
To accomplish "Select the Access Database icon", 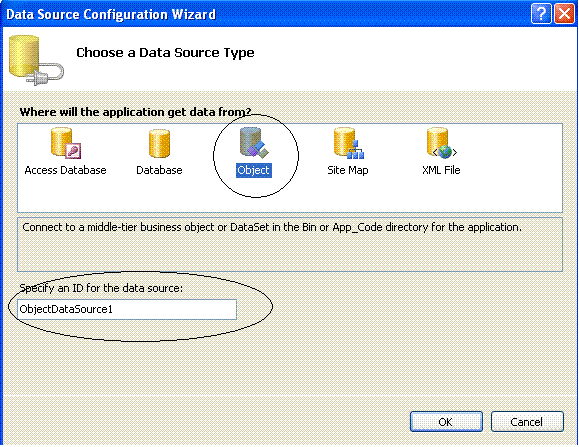I will (66, 143).
